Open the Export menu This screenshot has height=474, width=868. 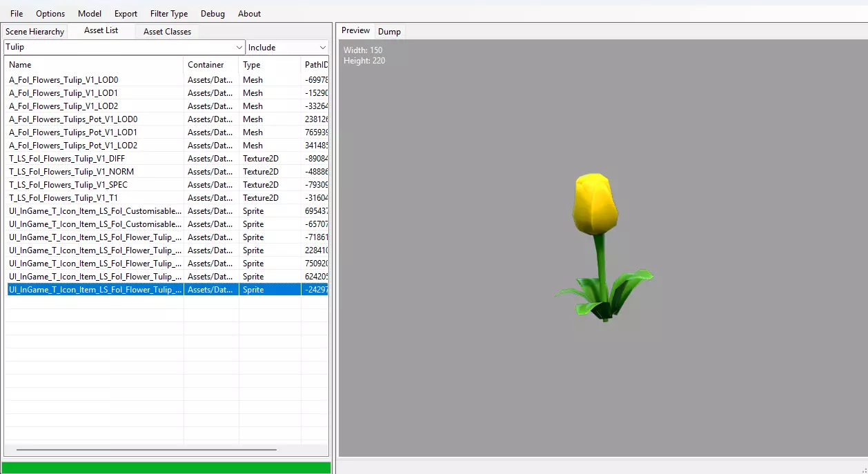tap(126, 14)
